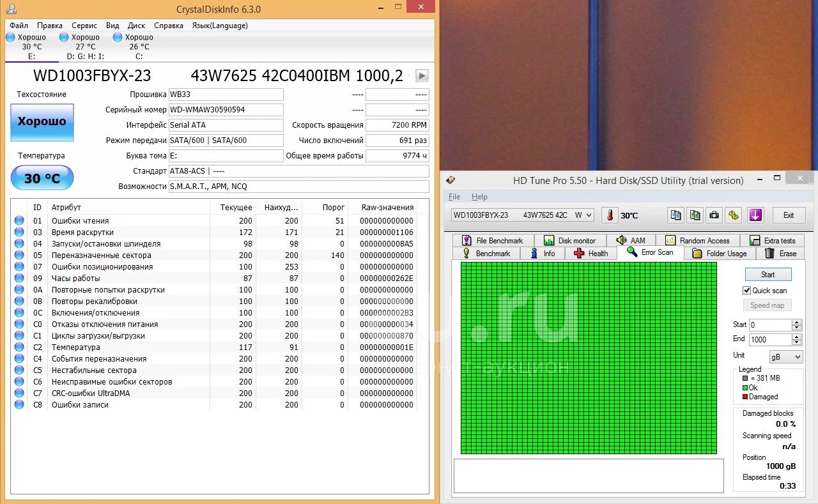
Task: Click the status orb for attribute C2 Температура
Action: (x=19, y=347)
